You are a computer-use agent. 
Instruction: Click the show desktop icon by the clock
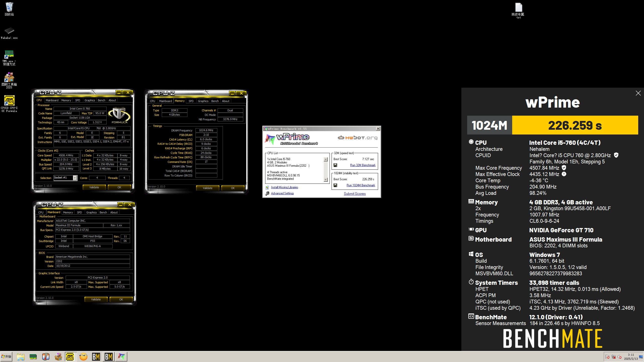641,357
